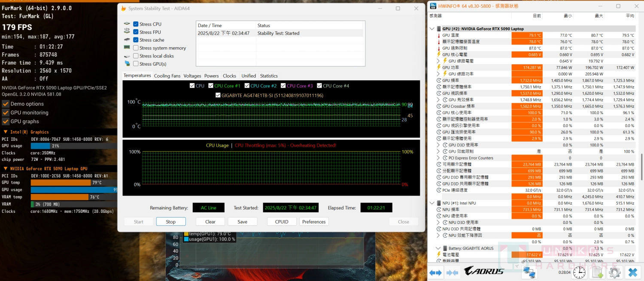The image size is (644, 281).
Task: Click the lightning icon on GPU 功率 row
Action: pyautogui.click(x=439, y=67)
